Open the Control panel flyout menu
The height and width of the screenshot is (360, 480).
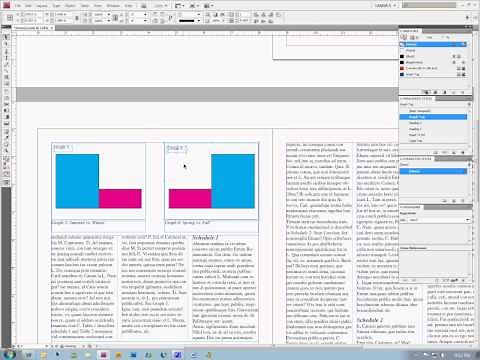click(467, 18)
